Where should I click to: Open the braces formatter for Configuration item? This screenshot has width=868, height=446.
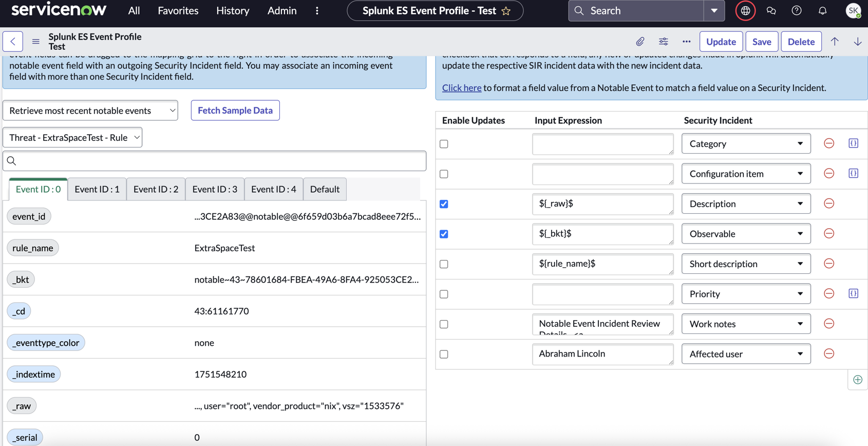pyautogui.click(x=853, y=174)
